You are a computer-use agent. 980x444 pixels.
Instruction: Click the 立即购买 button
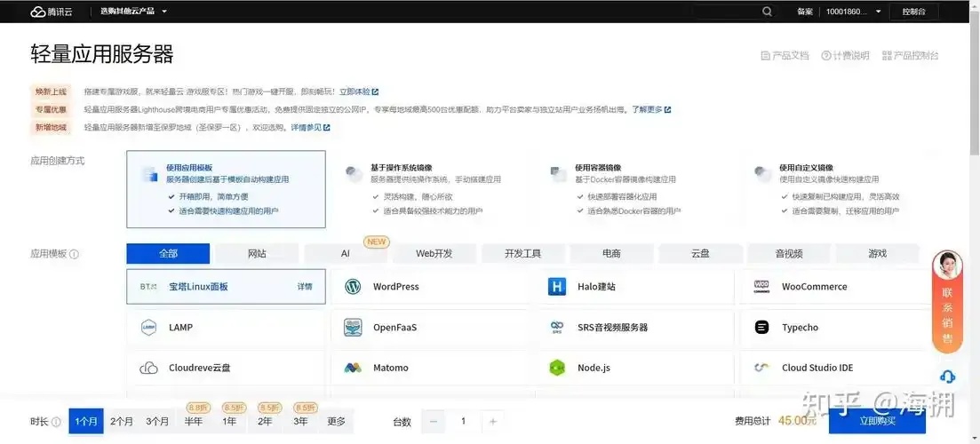(x=878, y=421)
